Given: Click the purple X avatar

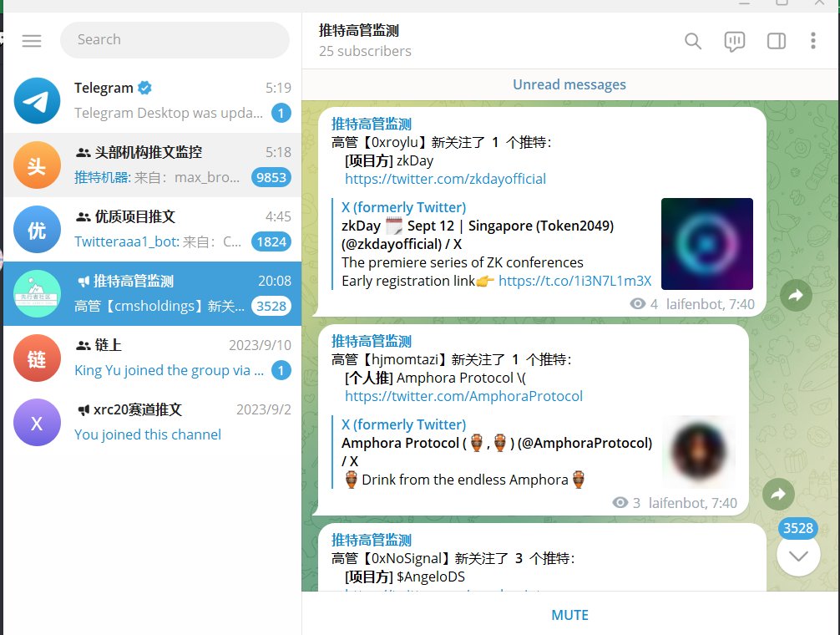Looking at the screenshot, I should click(37, 422).
